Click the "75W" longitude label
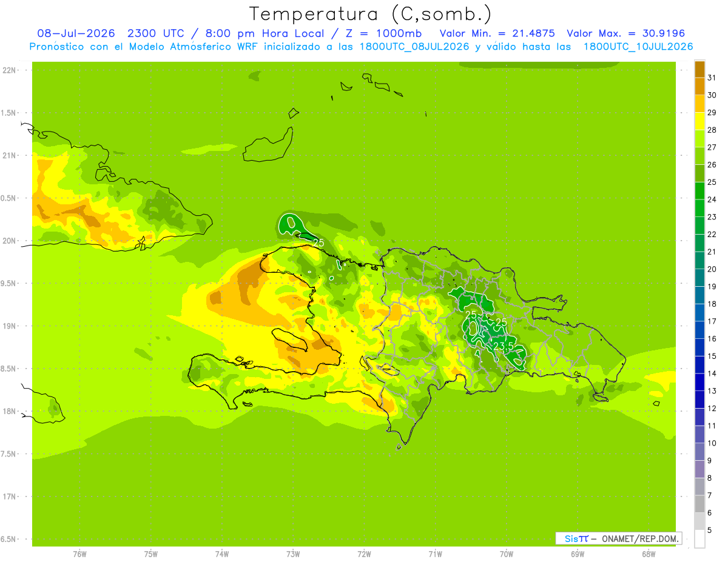 (151, 554)
